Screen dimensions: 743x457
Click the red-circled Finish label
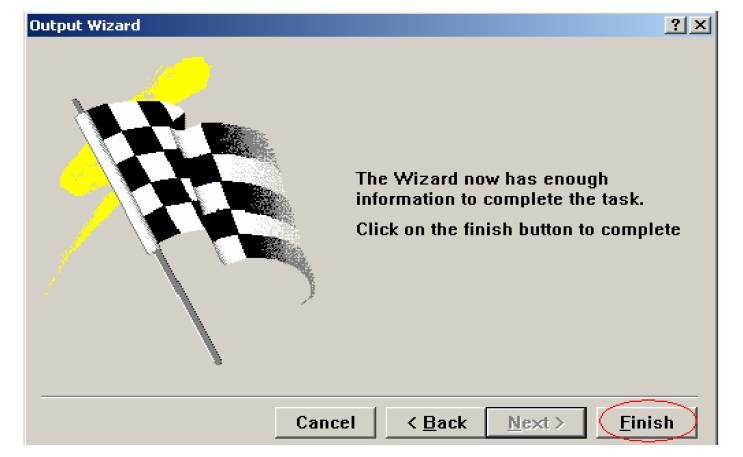[647, 422]
